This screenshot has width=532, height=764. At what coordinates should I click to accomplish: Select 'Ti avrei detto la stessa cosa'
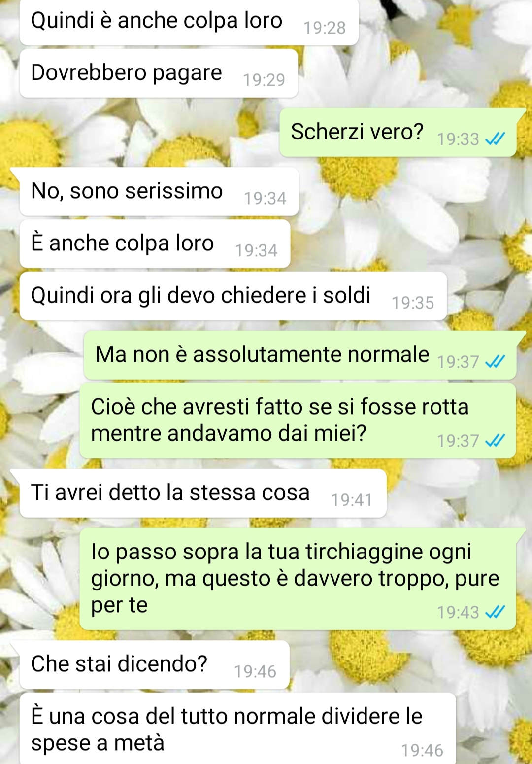point(203,493)
